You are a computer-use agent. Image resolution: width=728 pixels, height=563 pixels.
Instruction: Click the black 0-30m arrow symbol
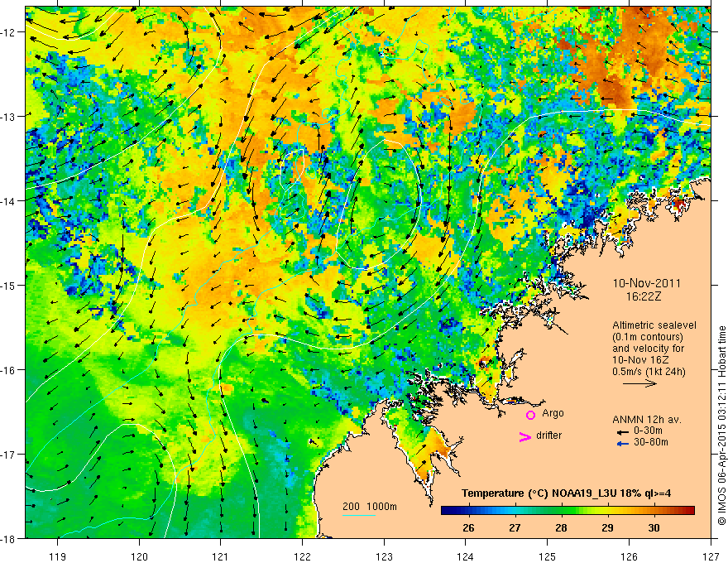tap(620, 431)
